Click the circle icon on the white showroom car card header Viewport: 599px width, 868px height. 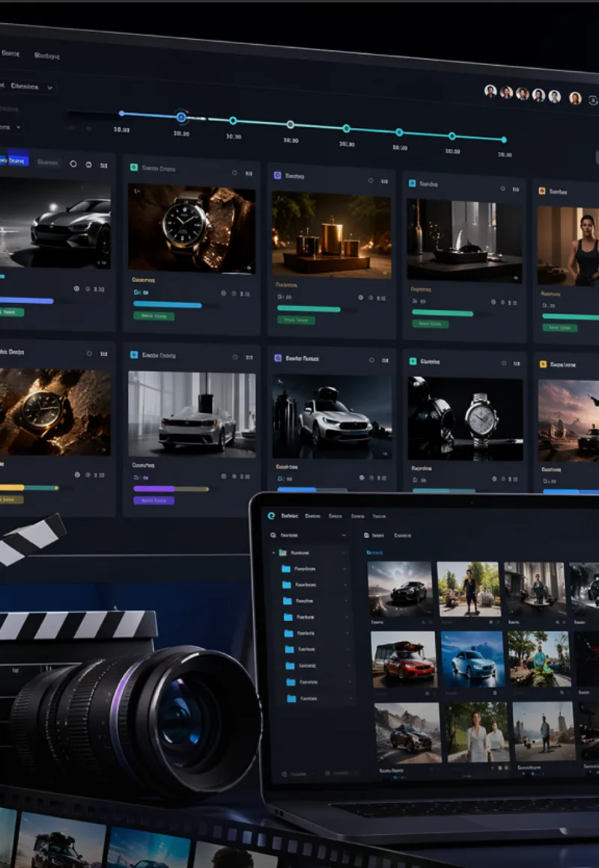coord(235,358)
